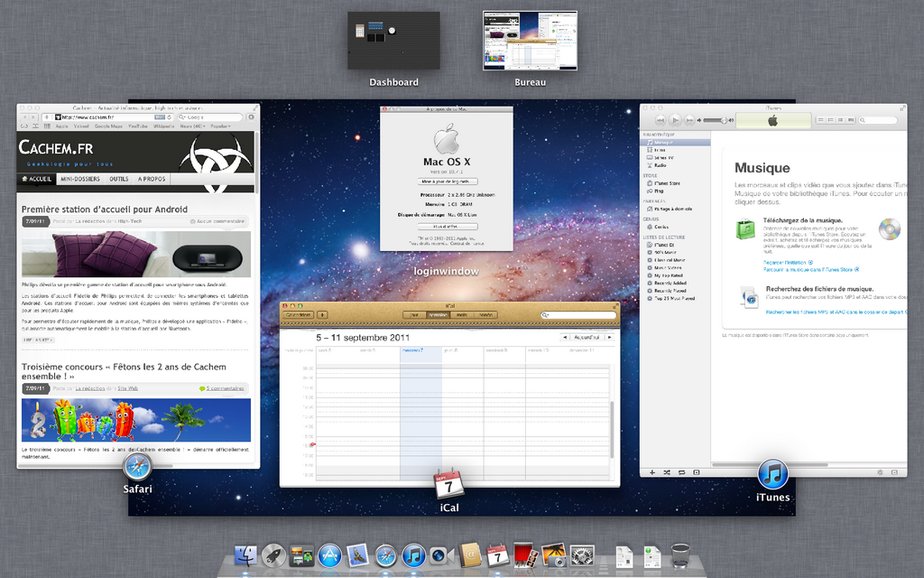The image size is (924, 578).
Task: Open OUTILS tab on Cachem site
Action: [118, 179]
